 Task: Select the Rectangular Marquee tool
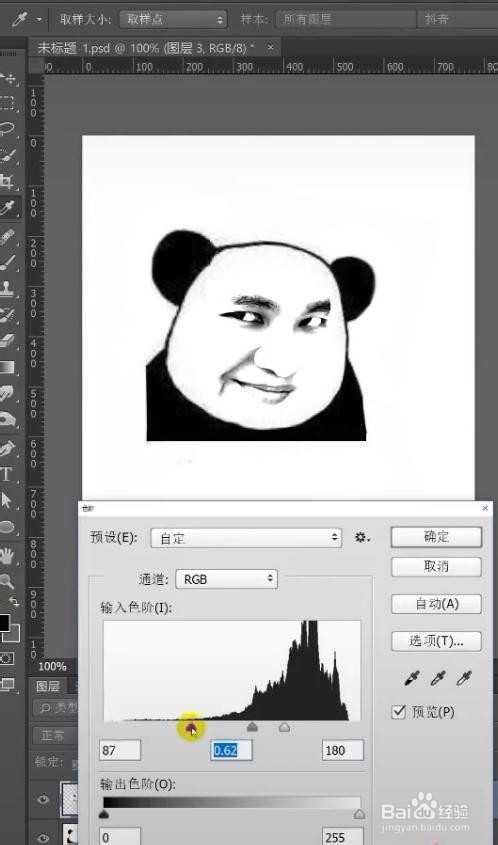click(8, 103)
